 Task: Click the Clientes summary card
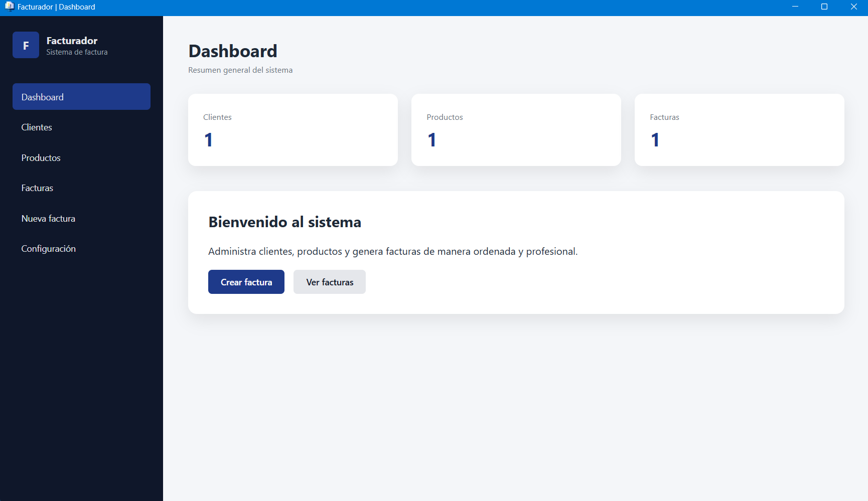tap(293, 130)
